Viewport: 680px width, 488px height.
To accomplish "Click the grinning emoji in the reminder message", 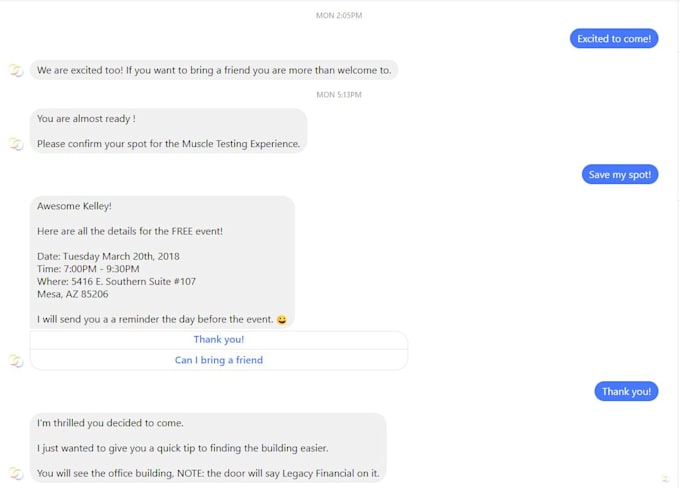I will click(281, 320).
